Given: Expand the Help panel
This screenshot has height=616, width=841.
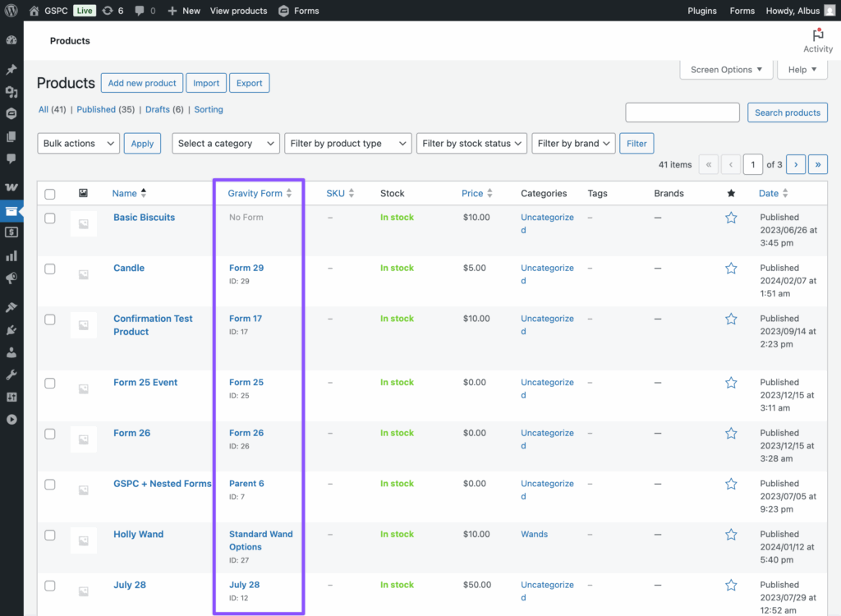Looking at the screenshot, I should tap(802, 70).
